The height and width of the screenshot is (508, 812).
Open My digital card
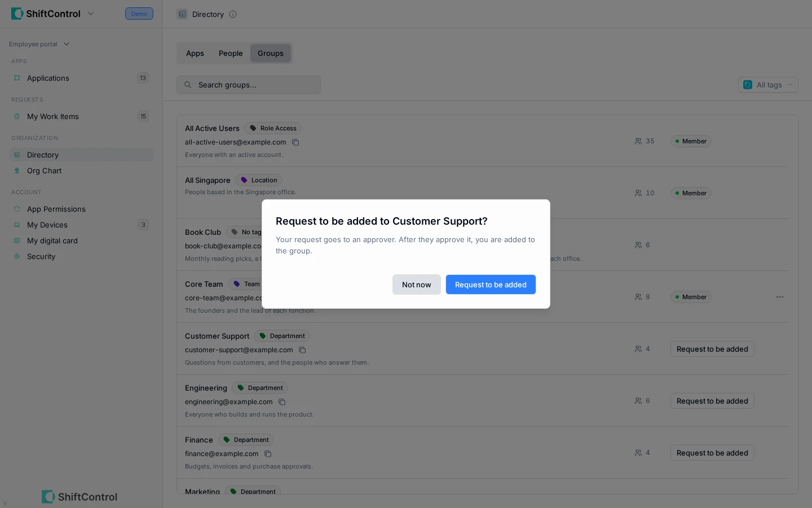[x=81, y=240]
